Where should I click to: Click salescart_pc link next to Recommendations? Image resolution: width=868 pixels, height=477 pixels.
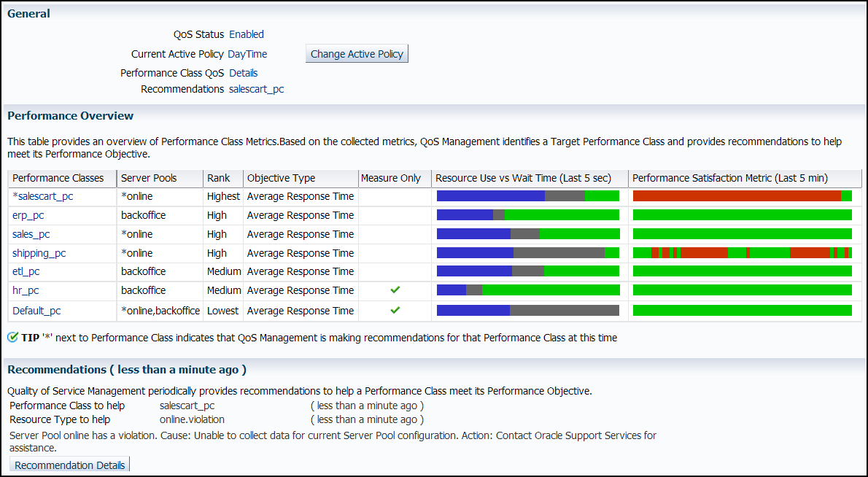pyautogui.click(x=256, y=89)
